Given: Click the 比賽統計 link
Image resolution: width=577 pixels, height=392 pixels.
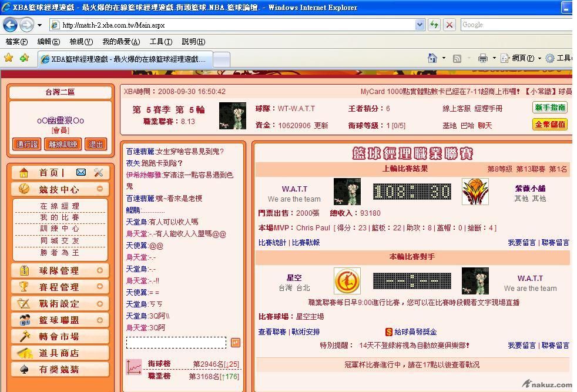Looking at the screenshot, I should pyautogui.click(x=272, y=242).
